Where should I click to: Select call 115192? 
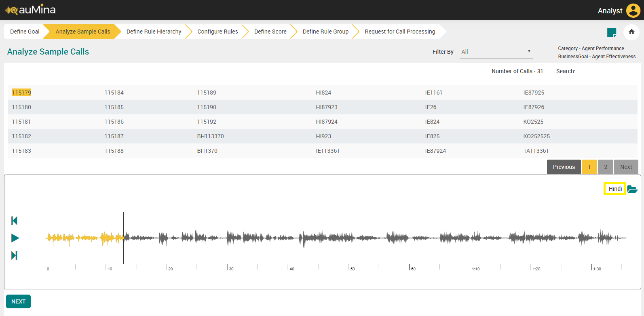(207, 122)
